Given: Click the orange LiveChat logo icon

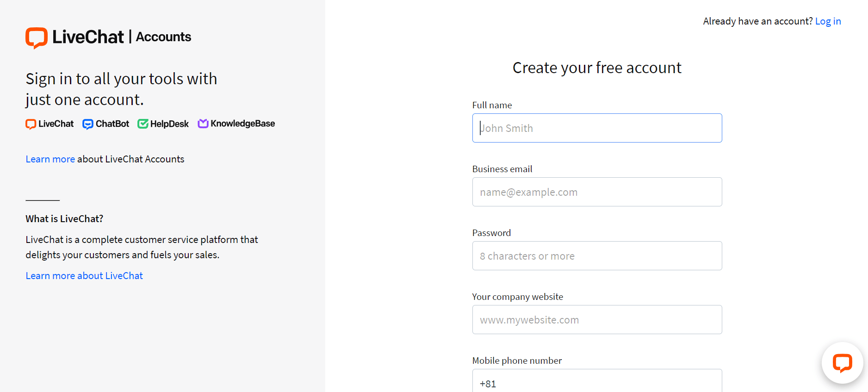Looking at the screenshot, I should point(37,38).
